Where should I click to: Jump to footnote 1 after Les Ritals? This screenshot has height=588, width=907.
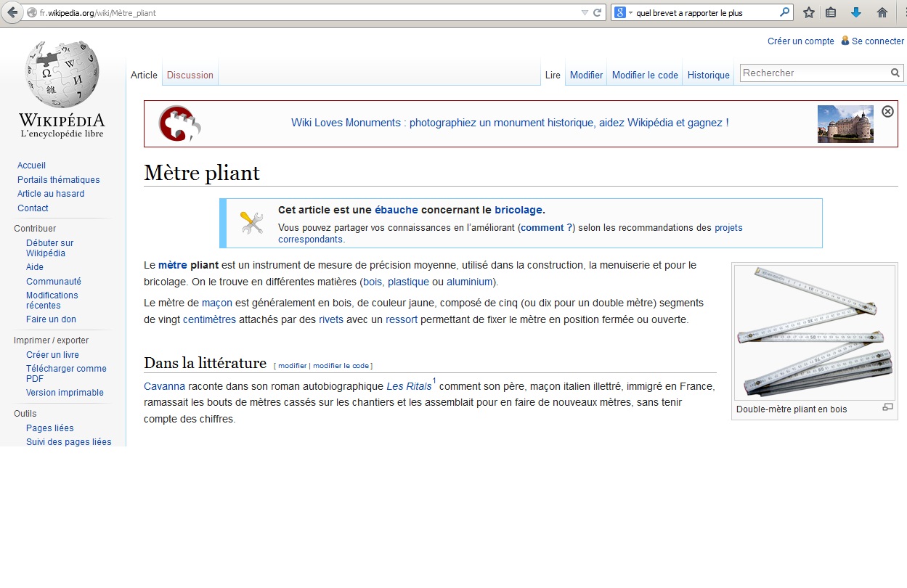tap(434, 381)
